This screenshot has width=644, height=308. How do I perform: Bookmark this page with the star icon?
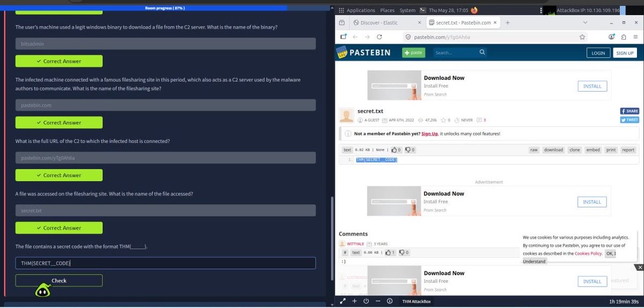[582, 37]
